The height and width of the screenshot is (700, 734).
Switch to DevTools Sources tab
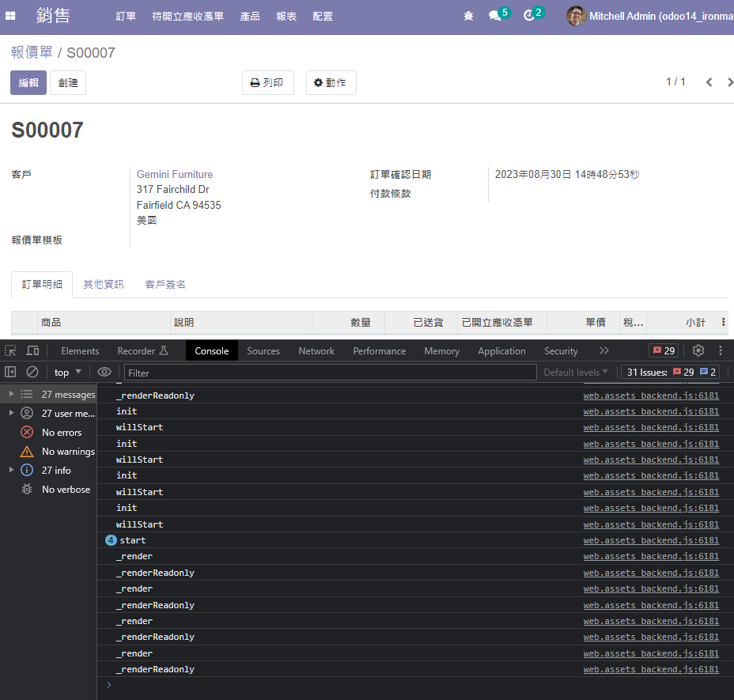[x=263, y=350]
